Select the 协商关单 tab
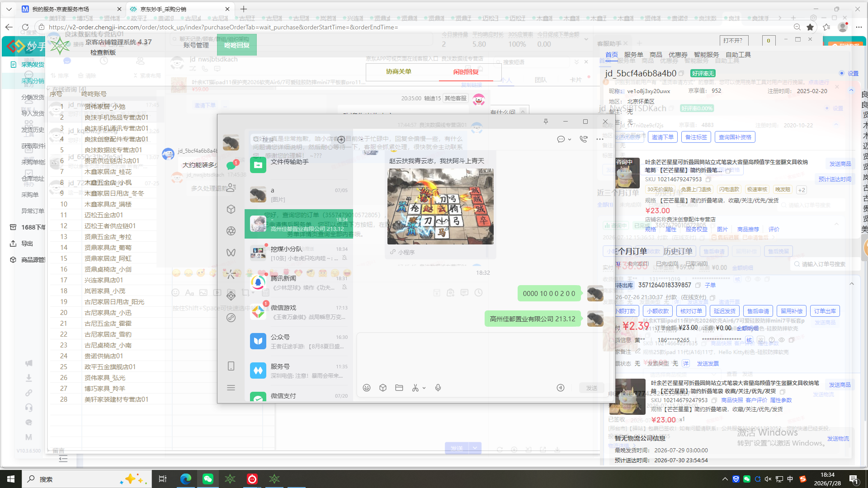The height and width of the screenshot is (488, 868). pos(399,72)
